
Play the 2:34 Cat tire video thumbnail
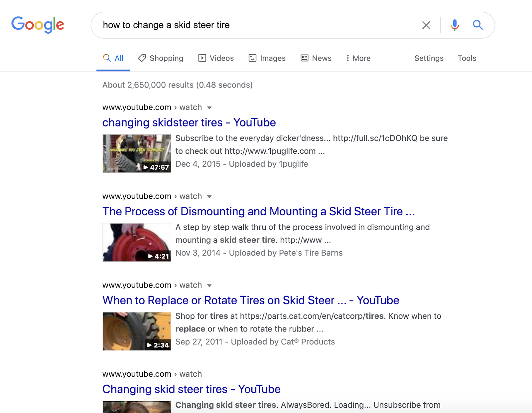137,331
